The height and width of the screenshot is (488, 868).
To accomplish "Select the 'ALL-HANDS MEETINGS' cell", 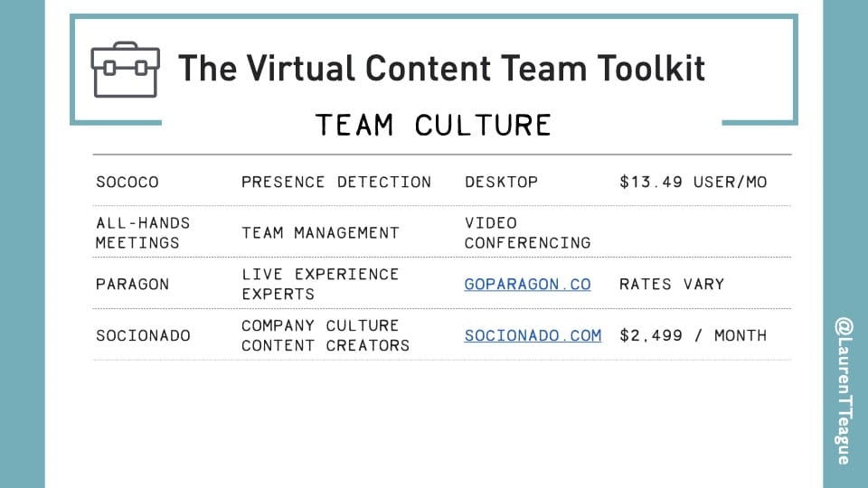I will [x=143, y=233].
